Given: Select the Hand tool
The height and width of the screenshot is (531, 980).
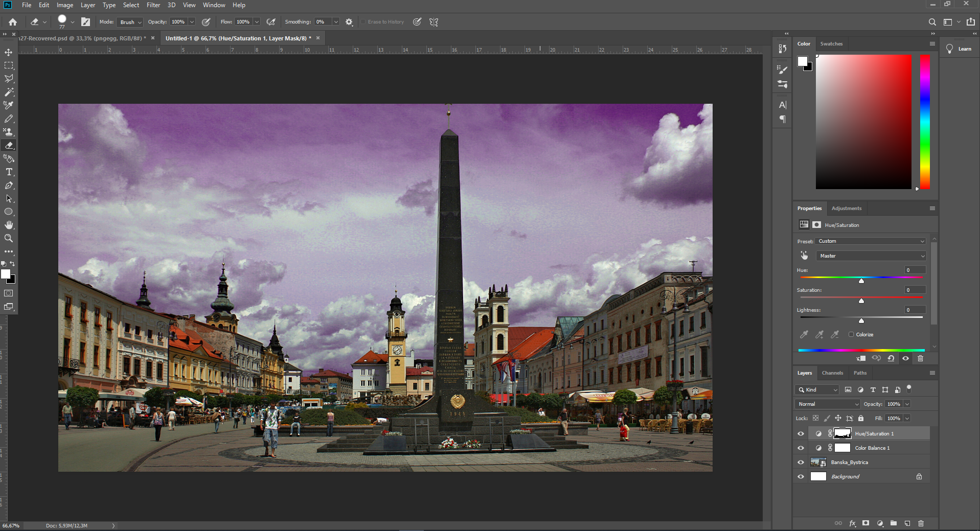Looking at the screenshot, I should pos(9,225).
